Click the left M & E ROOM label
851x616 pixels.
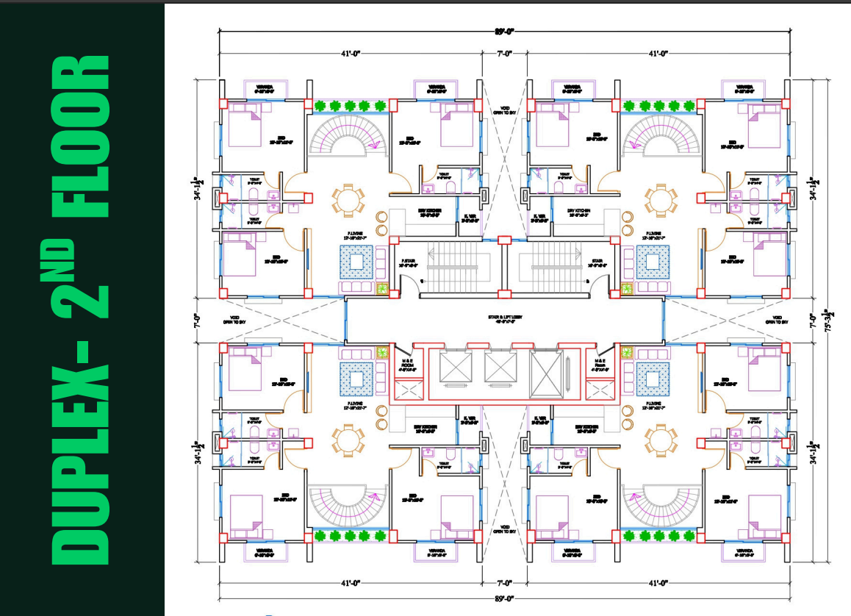pyautogui.click(x=408, y=365)
